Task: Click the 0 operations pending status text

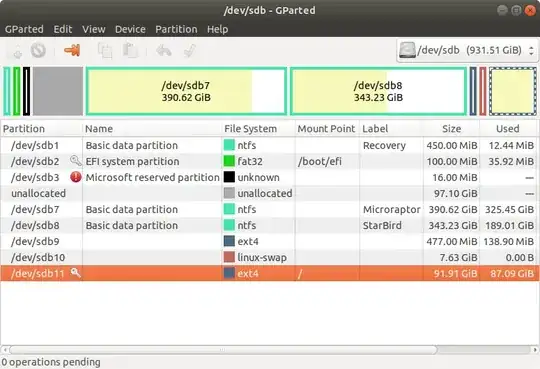Action: [x=51, y=362]
